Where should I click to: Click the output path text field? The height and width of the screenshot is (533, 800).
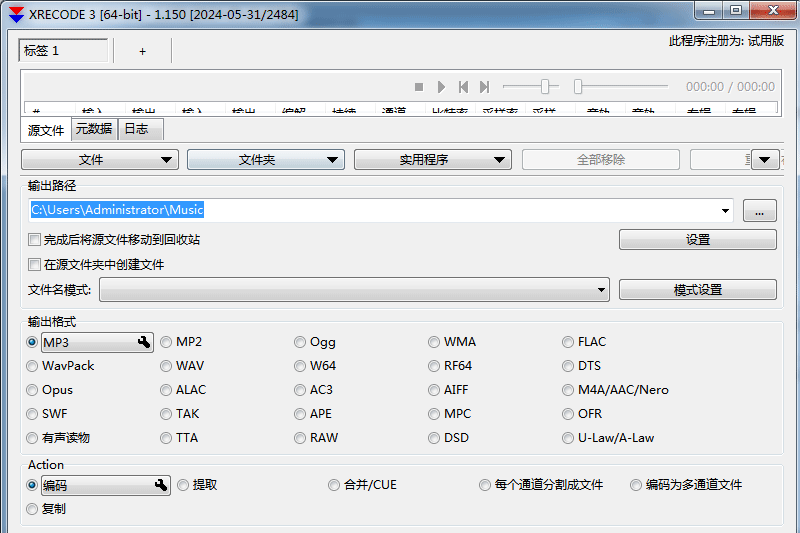[x=381, y=210]
